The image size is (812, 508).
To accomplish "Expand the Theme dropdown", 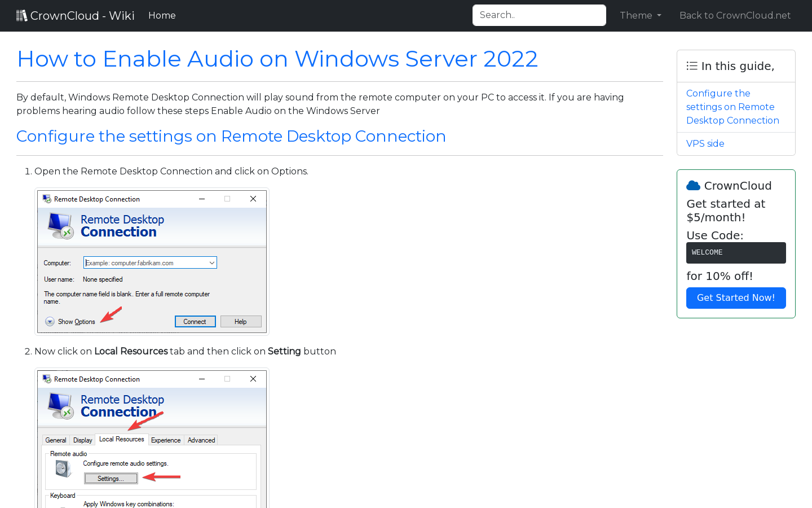I will [x=641, y=15].
